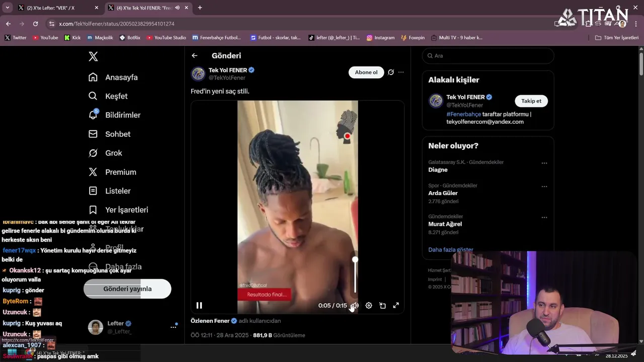Open video settings gear

(x=369, y=305)
